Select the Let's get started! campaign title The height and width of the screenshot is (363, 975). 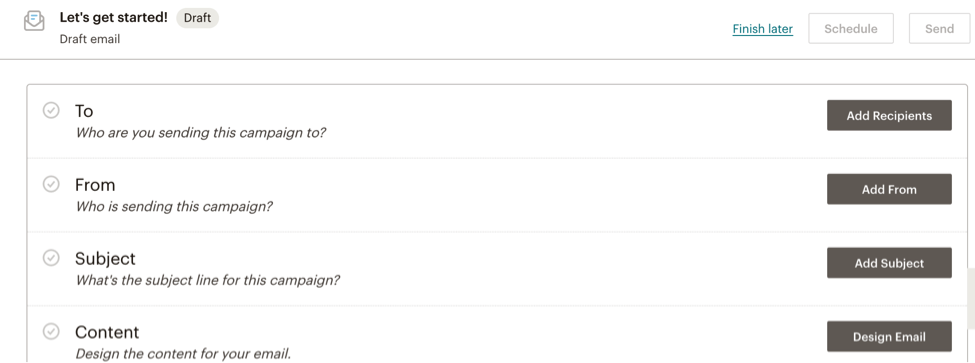tap(114, 17)
